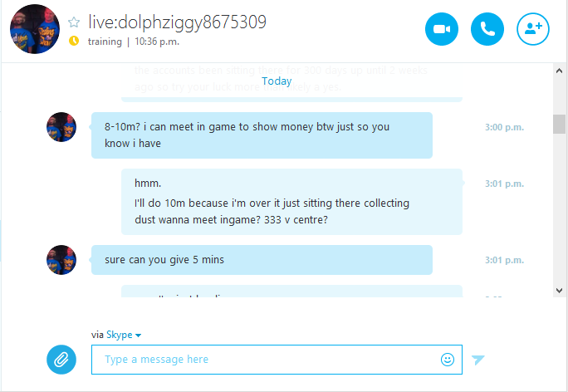This screenshot has height=392, width=568.
Task: Click the contact name live:dolphziggy8675309
Action: point(177,22)
